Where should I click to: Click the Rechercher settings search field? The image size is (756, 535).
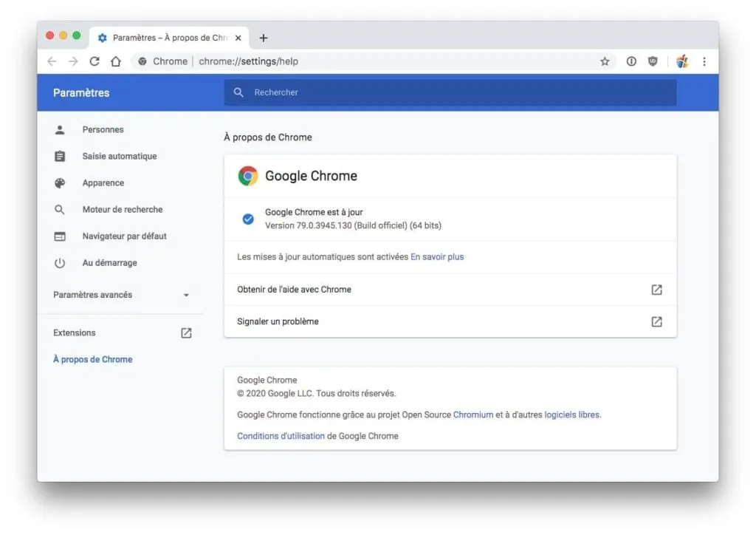[450, 92]
